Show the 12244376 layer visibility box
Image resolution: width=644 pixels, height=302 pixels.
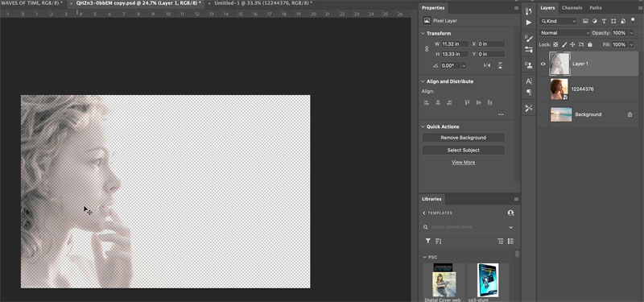click(x=543, y=89)
